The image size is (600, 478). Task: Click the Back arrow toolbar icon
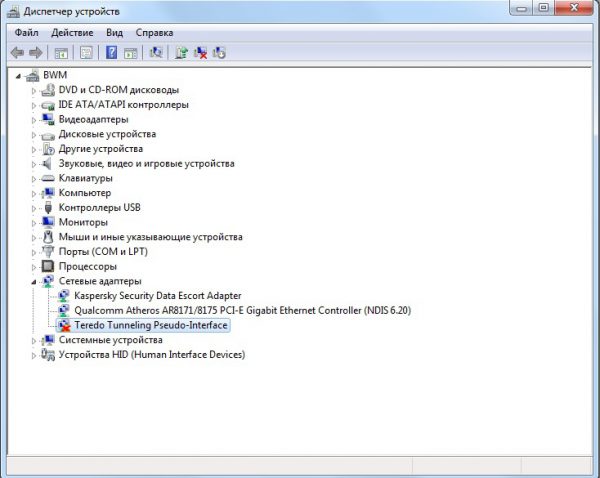pyautogui.click(x=17, y=52)
